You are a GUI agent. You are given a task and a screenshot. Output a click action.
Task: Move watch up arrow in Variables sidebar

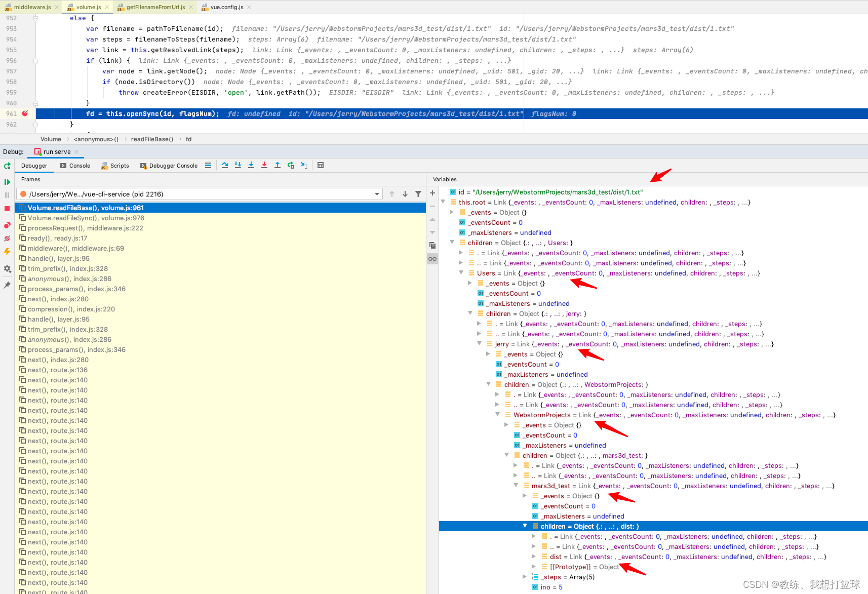[432, 219]
